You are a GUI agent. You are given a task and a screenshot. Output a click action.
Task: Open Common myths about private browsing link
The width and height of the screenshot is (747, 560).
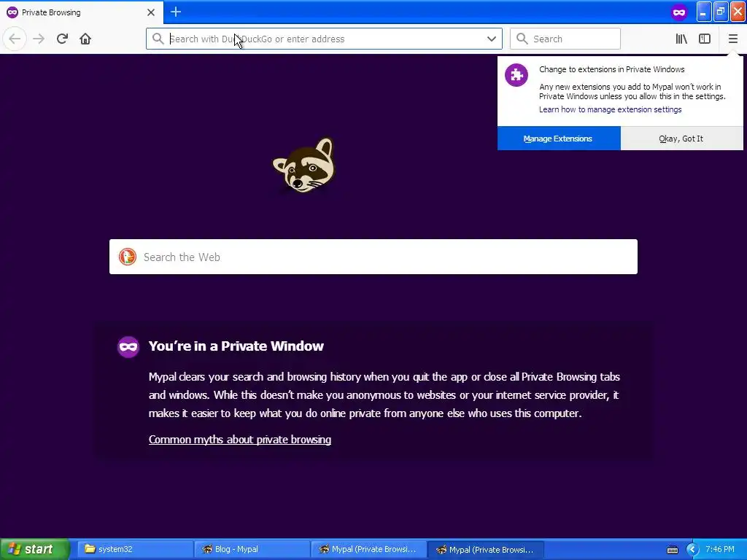coord(239,439)
